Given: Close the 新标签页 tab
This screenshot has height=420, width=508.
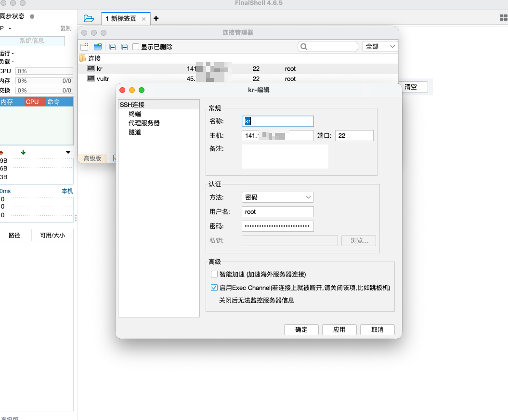Looking at the screenshot, I should 143,19.
